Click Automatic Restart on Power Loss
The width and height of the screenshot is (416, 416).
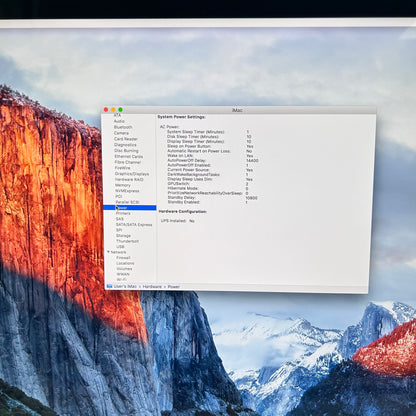click(199, 151)
